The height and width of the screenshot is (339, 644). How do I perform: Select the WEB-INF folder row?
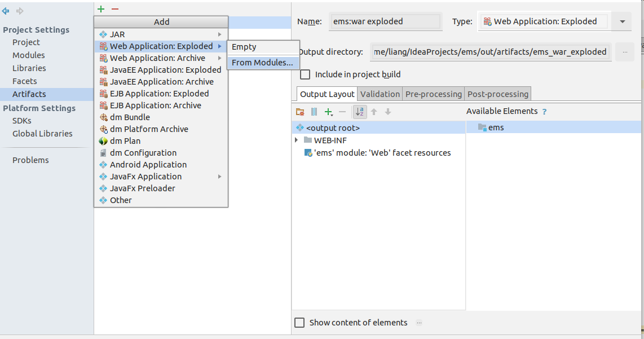pos(379,140)
